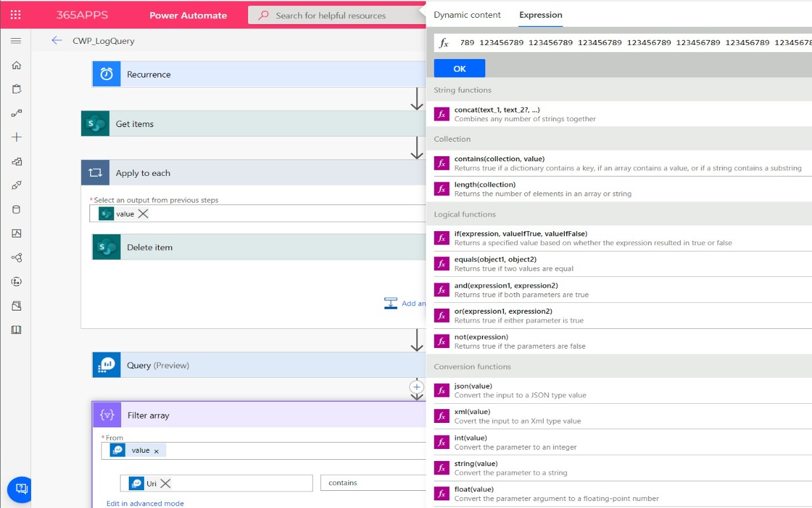Click the Apply to each loop icon
This screenshot has height=508, width=812.
point(95,173)
